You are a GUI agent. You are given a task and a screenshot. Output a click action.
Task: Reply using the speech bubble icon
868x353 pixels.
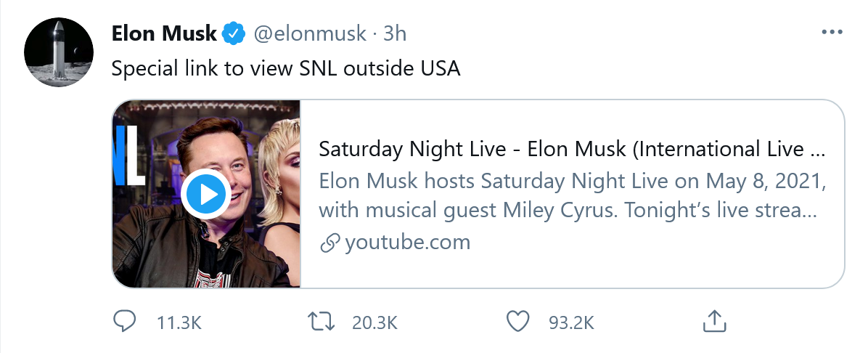pyautogui.click(x=125, y=320)
